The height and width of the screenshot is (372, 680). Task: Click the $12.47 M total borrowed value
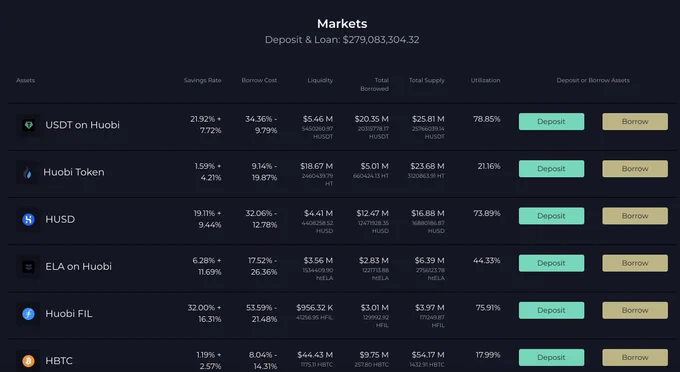tap(373, 213)
